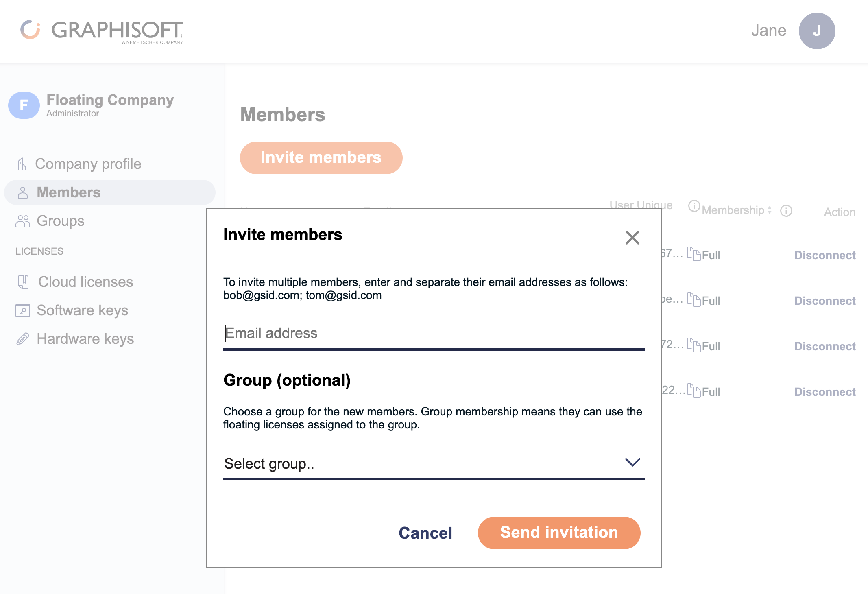Image resolution: width=868 pixels, height=594 pixels.
Task: Click the Software keys key icon
Action: point(24,310)
